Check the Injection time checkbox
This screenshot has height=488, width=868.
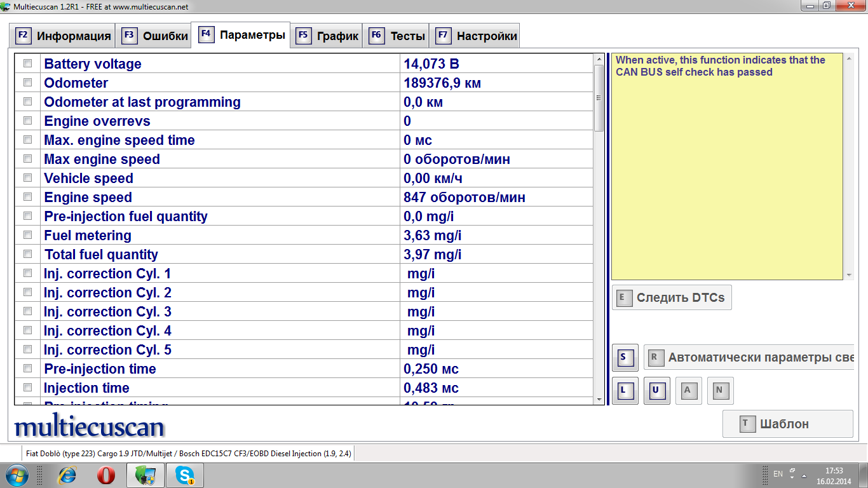coord(27,388)
